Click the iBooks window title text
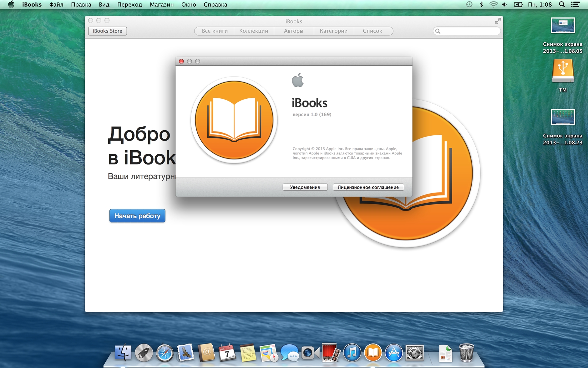This screenshot has height=368, width=588. [294, 21]
